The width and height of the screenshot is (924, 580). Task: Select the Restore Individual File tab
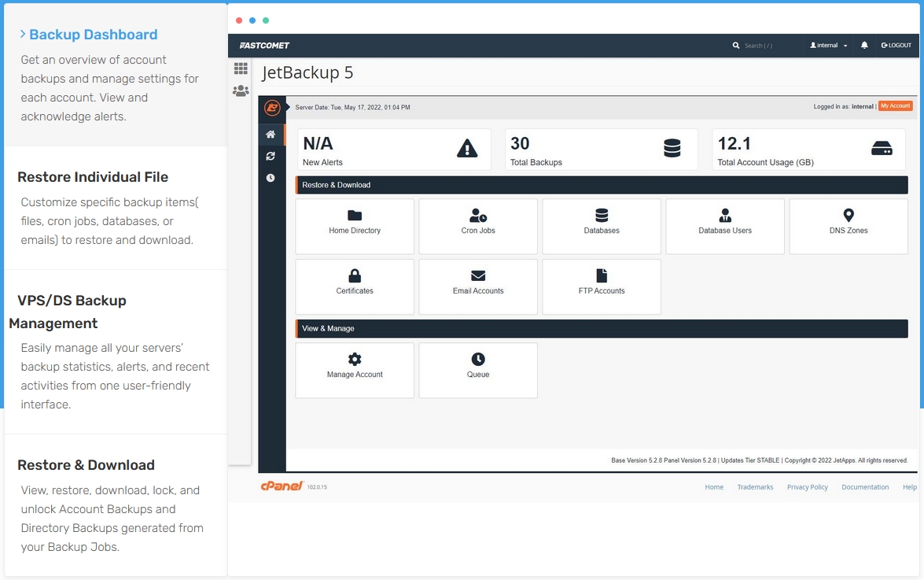[93, 177]
